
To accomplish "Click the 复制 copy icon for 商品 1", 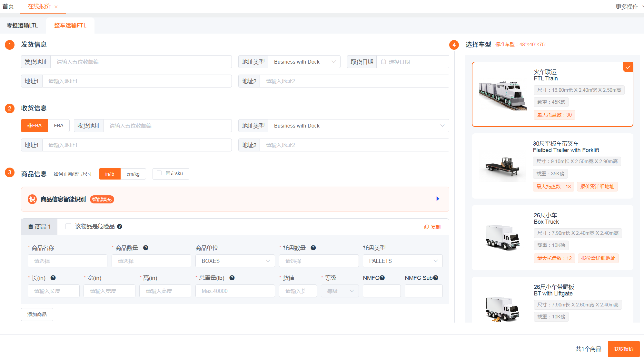I will click(x=426, y=227).
